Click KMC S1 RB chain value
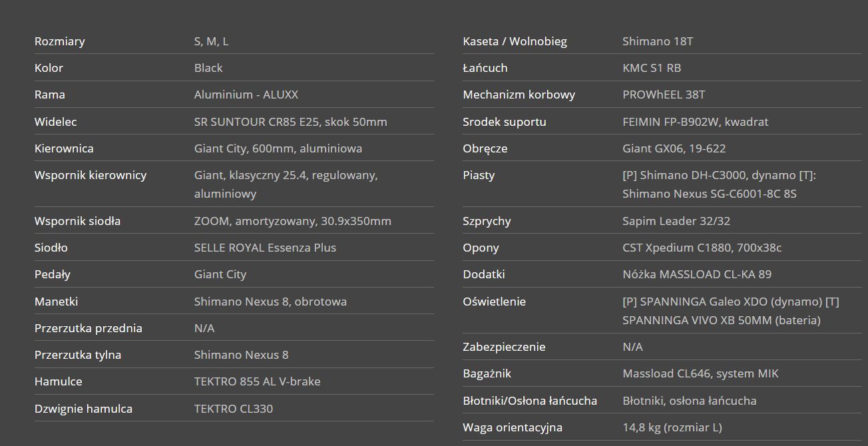 coord(652,68)
